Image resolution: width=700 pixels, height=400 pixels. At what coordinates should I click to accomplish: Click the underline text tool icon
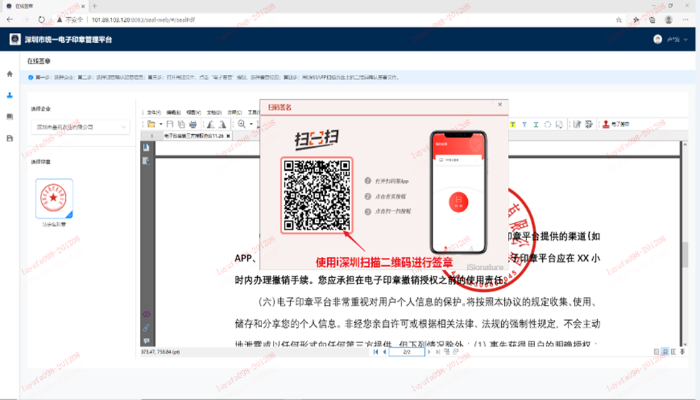coord(536,125)
